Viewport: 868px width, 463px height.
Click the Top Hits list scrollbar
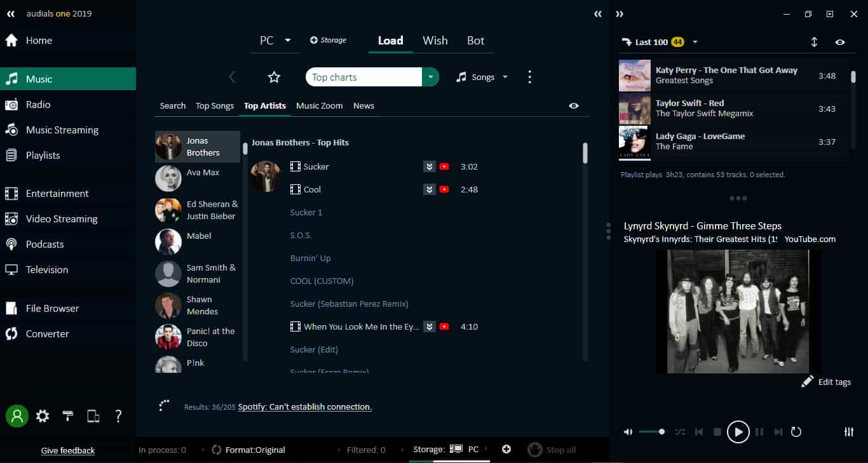[585, 152]
